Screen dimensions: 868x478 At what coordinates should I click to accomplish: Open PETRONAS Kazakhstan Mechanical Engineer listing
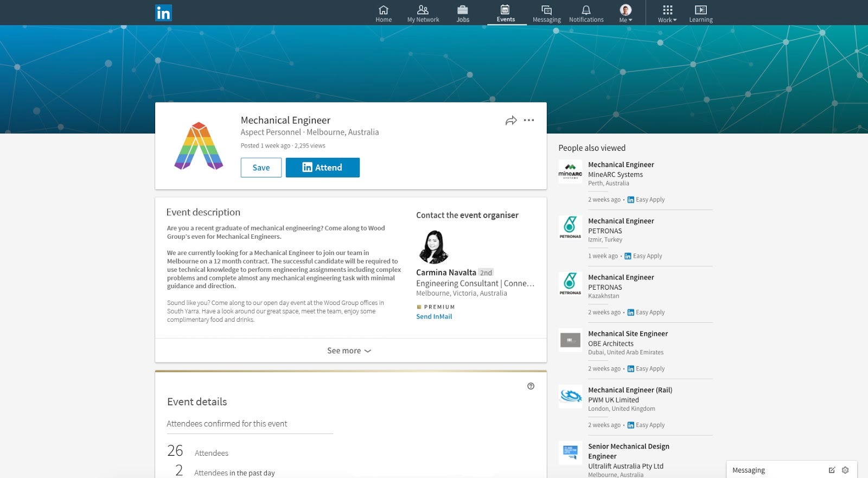point(621,277)
